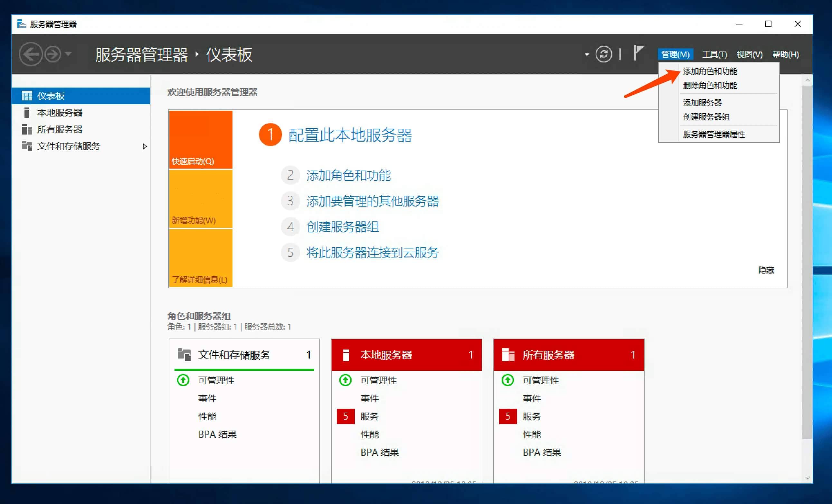Viewport: 832px width, 504px height.
Task: Click the 所有服务器 tile servers icon
Action: pyautogui.click(x=508, y=355)
